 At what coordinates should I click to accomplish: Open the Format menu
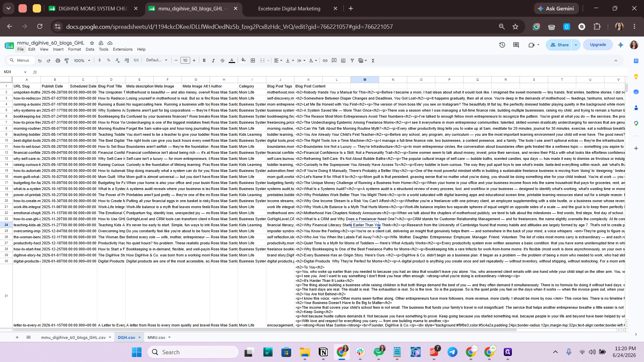tap(74, 49)
